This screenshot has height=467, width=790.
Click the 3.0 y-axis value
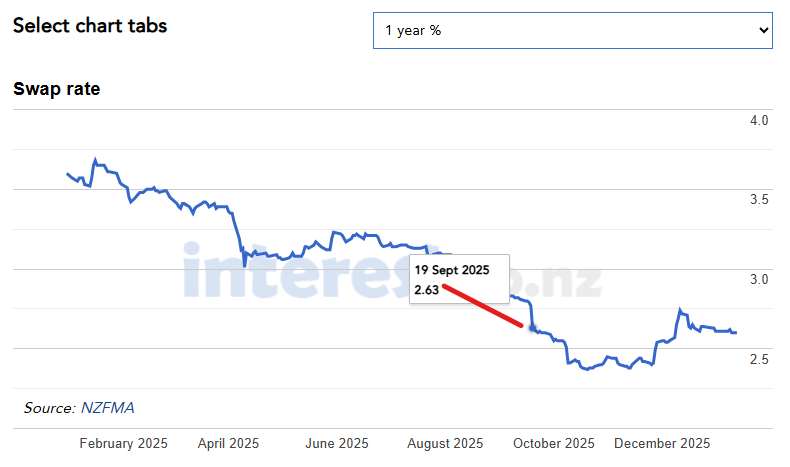pyautogui.click(x=758, y=279)
